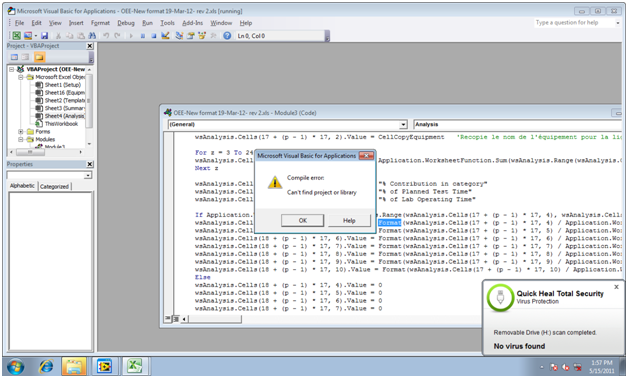Click the Redo toolbar icon

tap(117, 36)
